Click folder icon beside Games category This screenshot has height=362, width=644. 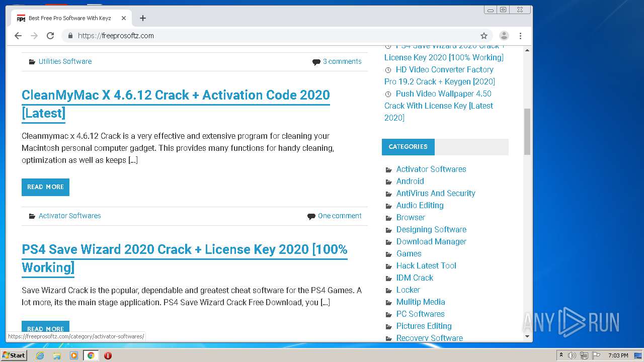[x=388, y=254]
